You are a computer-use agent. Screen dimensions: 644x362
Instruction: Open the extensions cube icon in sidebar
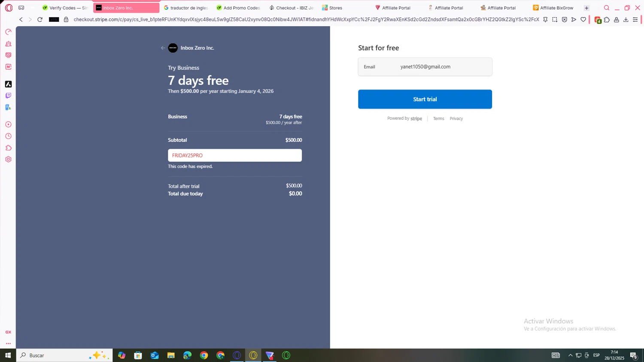click(x=8, y=148)
